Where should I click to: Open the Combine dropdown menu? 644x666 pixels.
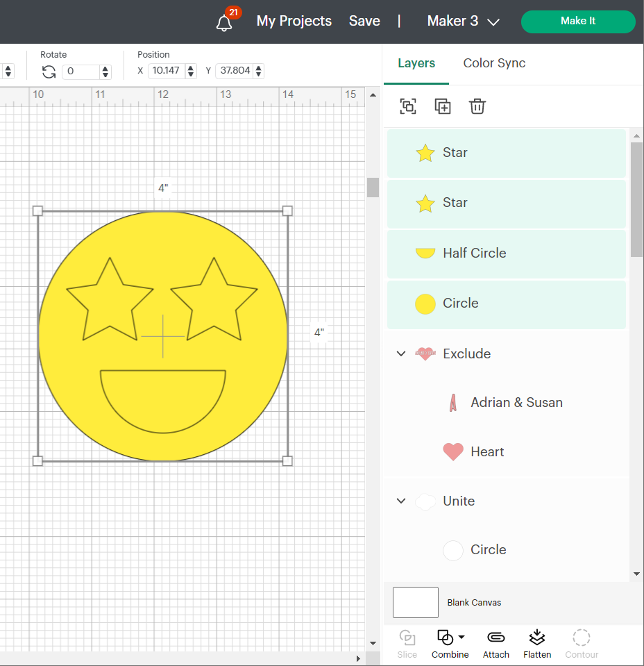450,644
